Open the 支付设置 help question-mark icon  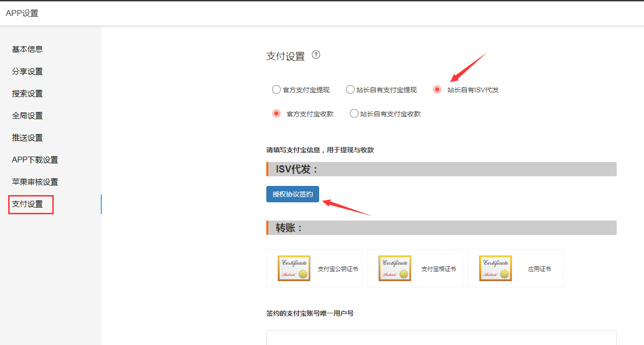(x=316, y=55)
